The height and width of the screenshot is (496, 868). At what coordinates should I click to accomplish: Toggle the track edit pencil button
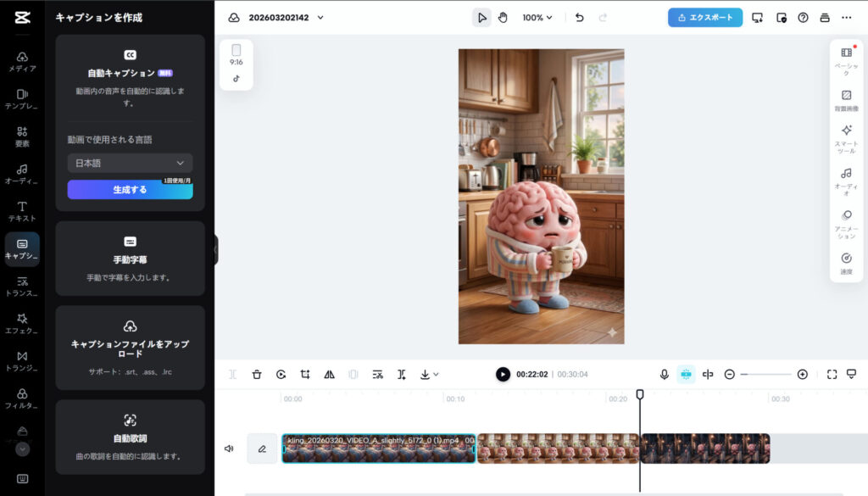[x=262, y=449]
